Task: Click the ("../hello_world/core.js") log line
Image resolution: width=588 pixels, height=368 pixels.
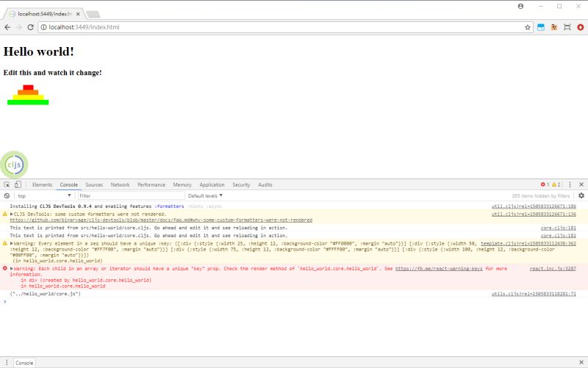Action: [46, 294]
